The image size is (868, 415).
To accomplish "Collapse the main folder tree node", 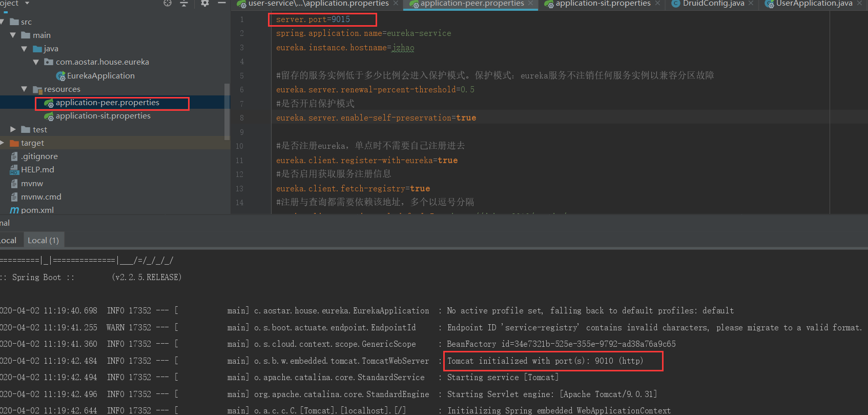I will [x=13, y=35].
